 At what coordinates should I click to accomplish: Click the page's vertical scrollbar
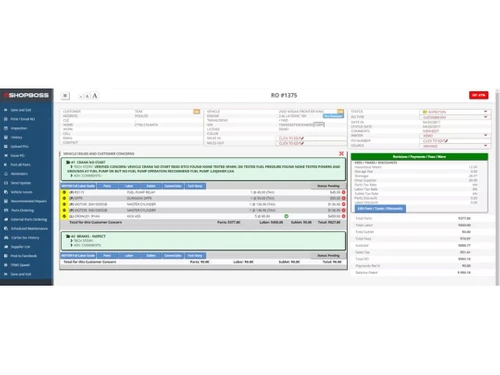(x=497, y=187)
